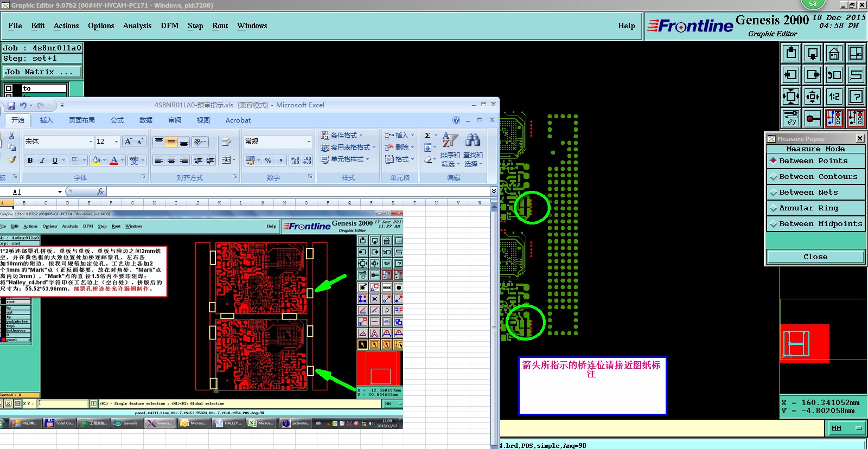Click the Save icon in Excel quick access
Viewport: 868px width, 449px height.
[x=11, y=105]
